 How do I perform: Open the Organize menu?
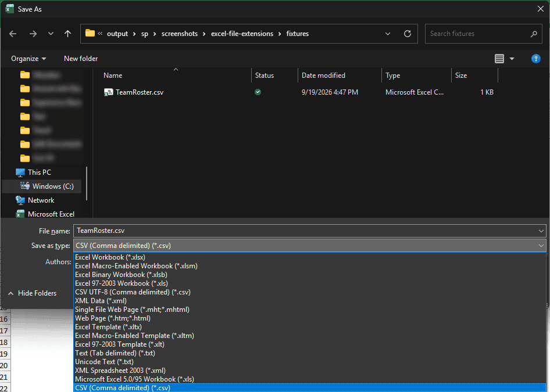(x=28, y=59)
